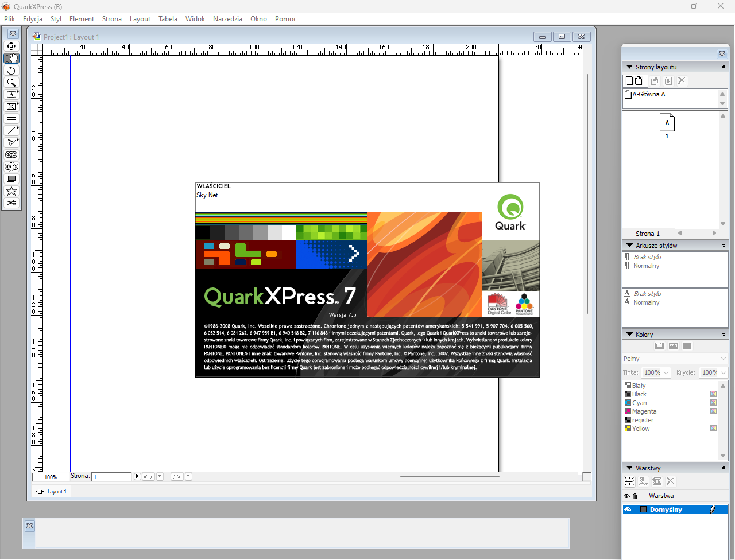This screenshot has height=560, width=735.
Task: Open the Krycie opacity dropdown
Action: [x=713, y=372]
